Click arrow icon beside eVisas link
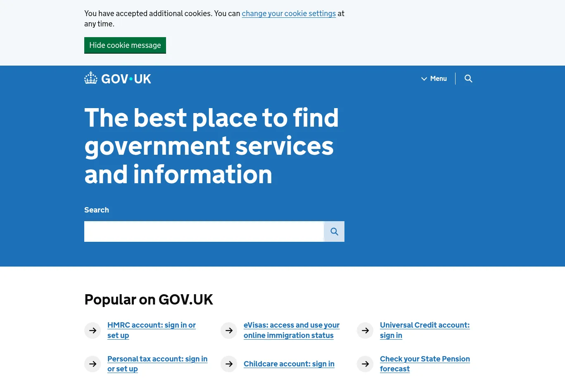 pyautogui.click(x=229, y=331)
